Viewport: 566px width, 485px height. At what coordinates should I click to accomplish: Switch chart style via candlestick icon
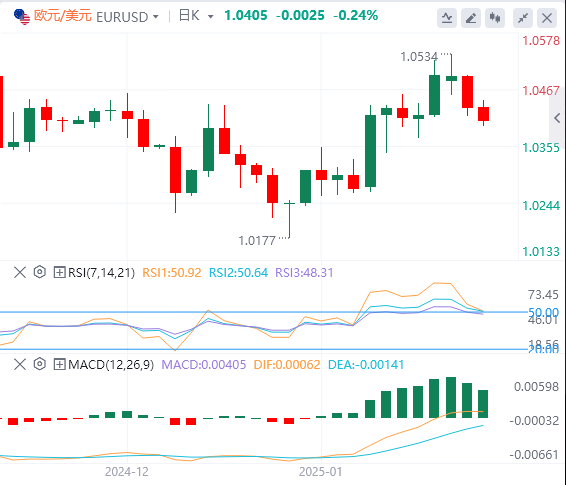pos(495,18)
